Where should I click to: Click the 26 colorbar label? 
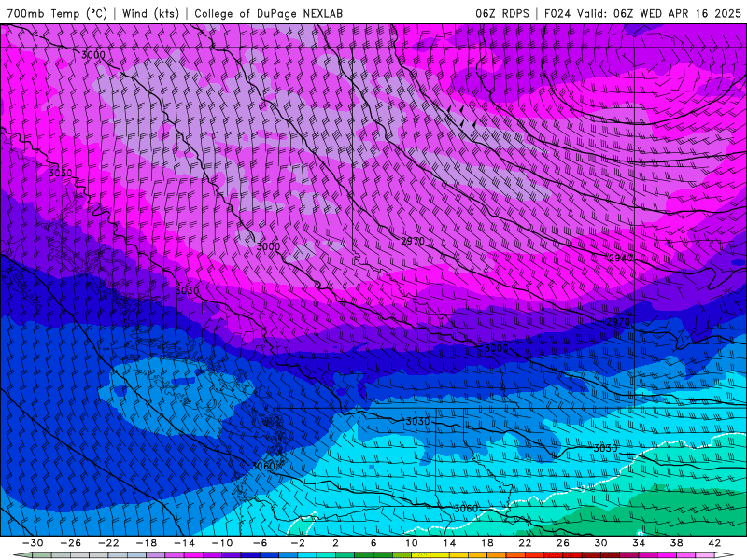coord(563,543)
